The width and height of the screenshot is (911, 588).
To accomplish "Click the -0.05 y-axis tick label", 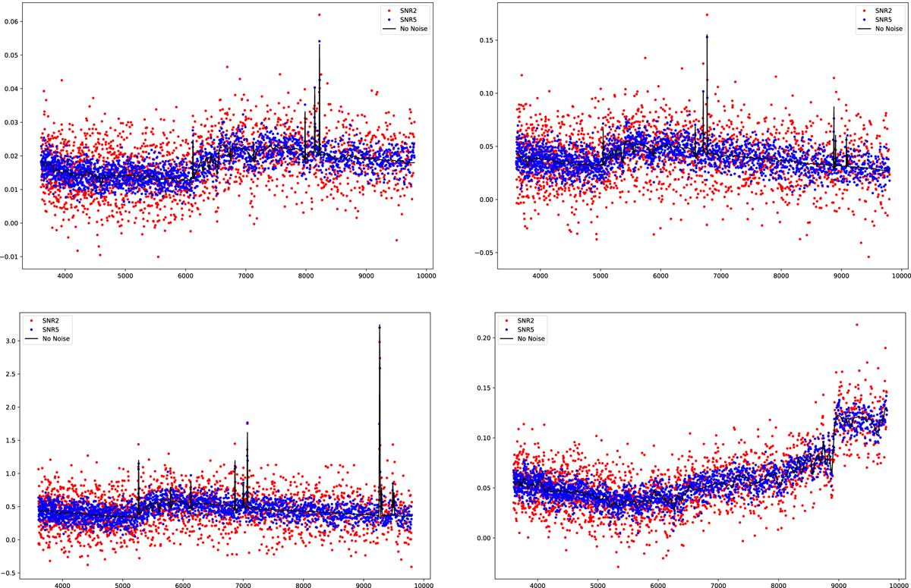I will (481, 253).
